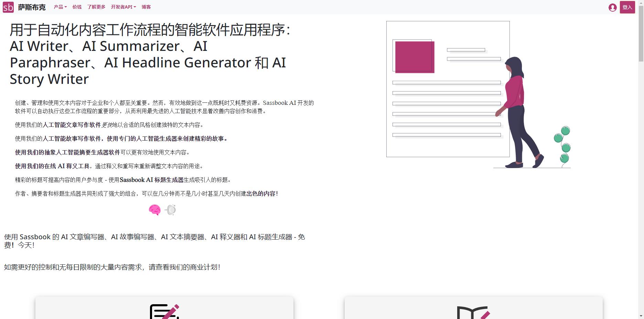Open the 人工智能故事写作软件 link
The image size is (644, 319).
coord(72,139)
